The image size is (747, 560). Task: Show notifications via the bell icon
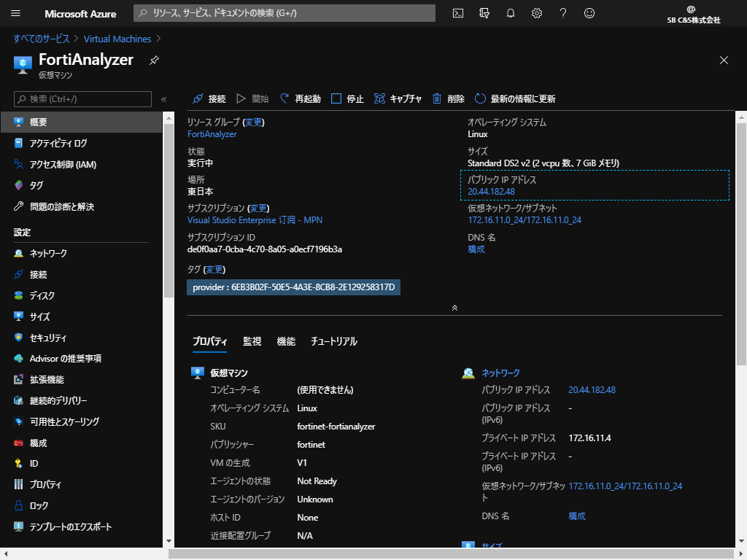510,13
